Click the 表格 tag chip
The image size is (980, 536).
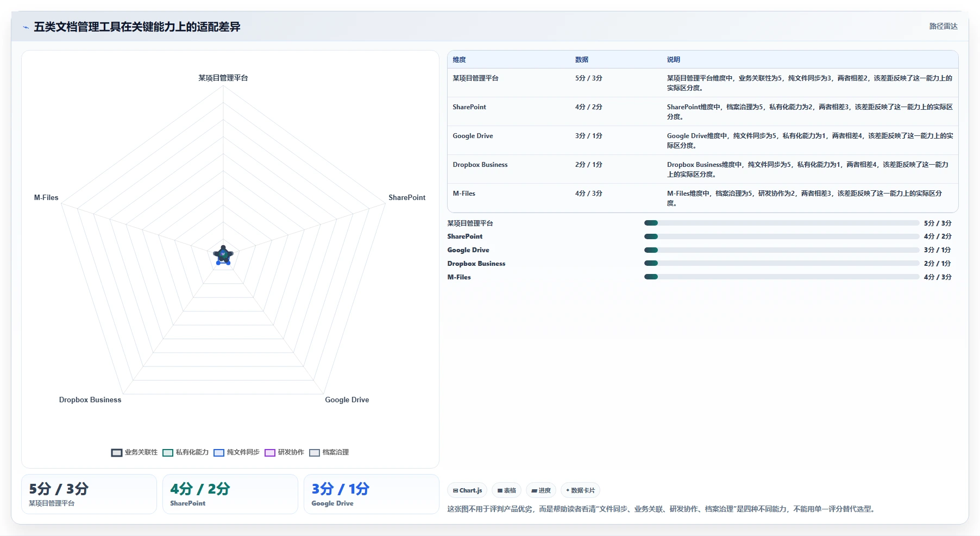(x=506, y=490)
